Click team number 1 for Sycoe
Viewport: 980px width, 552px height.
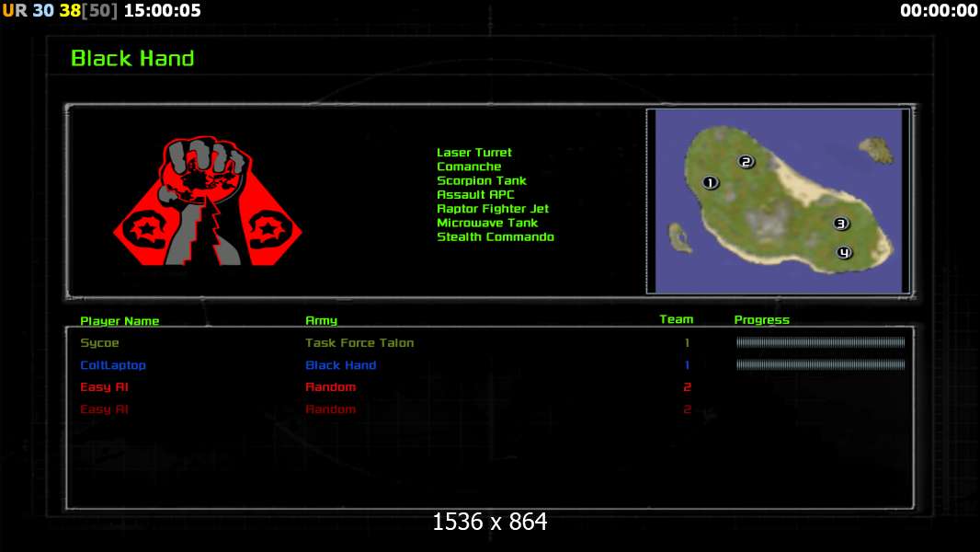click(687, 342)
